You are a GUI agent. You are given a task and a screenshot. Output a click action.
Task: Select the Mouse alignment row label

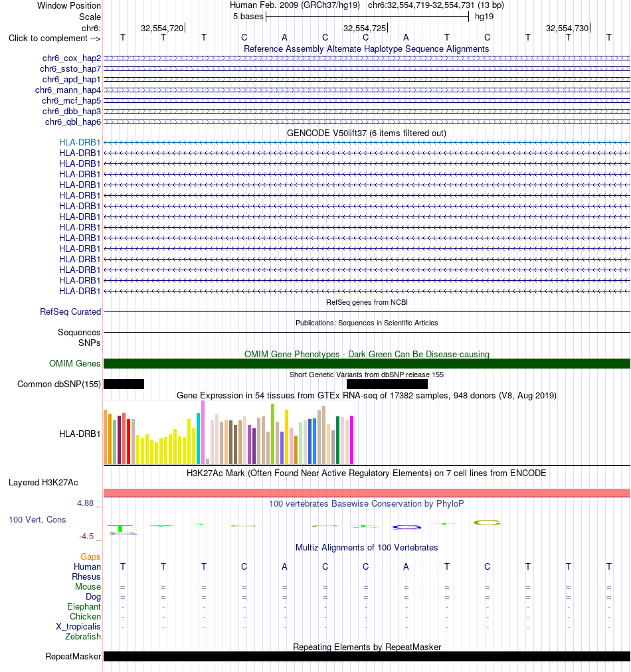coord(88,587)
